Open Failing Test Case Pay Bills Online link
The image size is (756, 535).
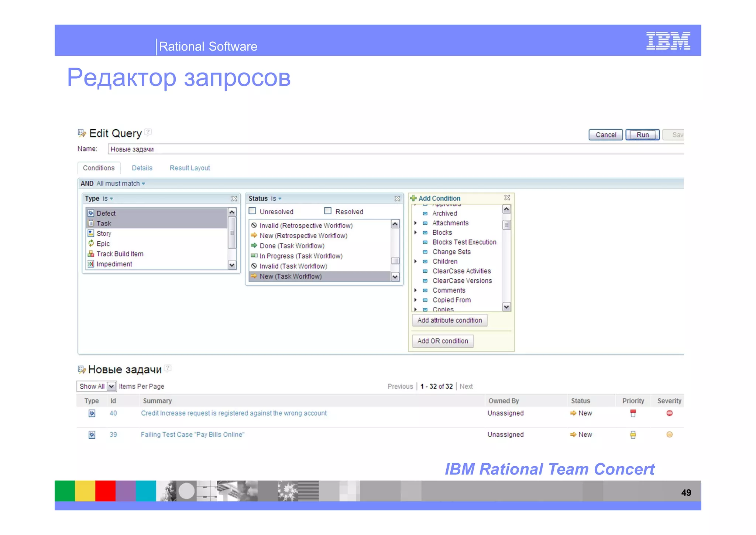point(192,435)
